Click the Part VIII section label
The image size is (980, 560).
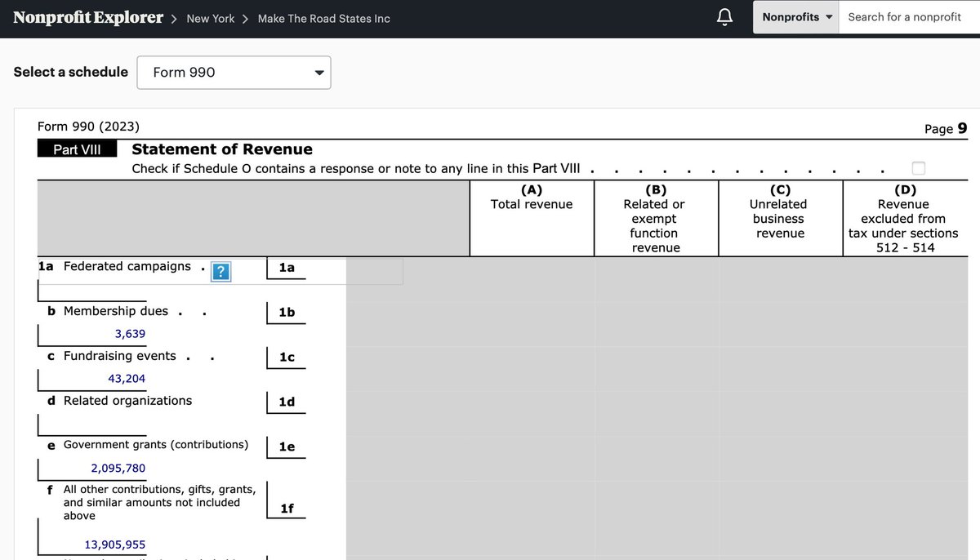[77, 149]
